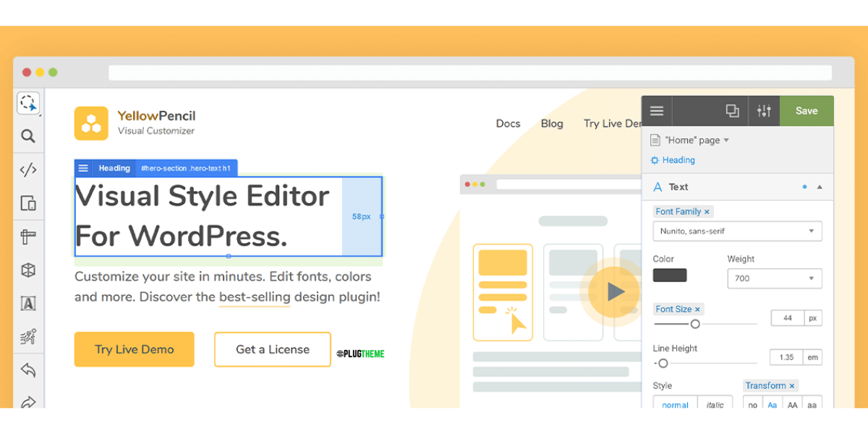Toggle the responsive device preview icon

point(28,203)
